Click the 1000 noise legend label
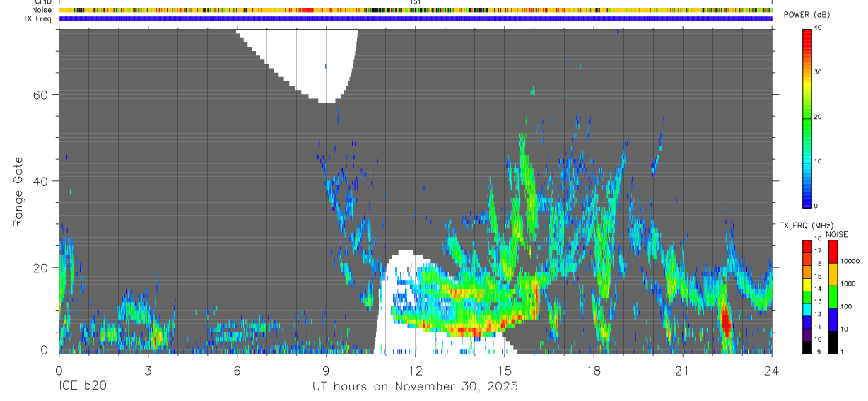 click(848, 284)
